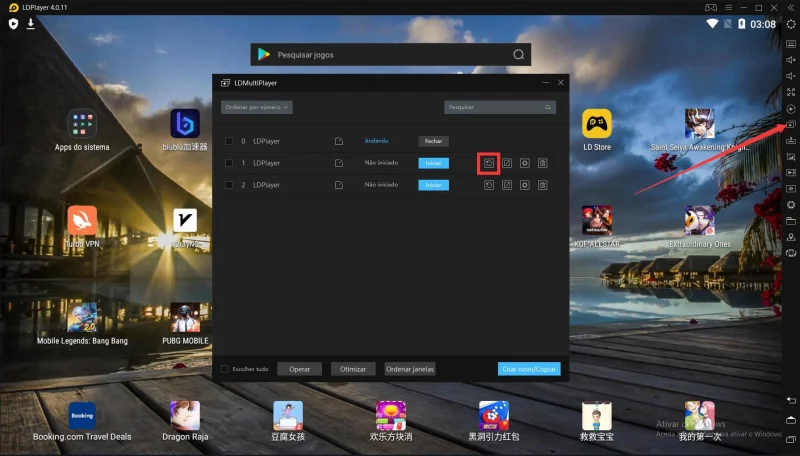Focus the Pesquisar jogos search bar

391,55
